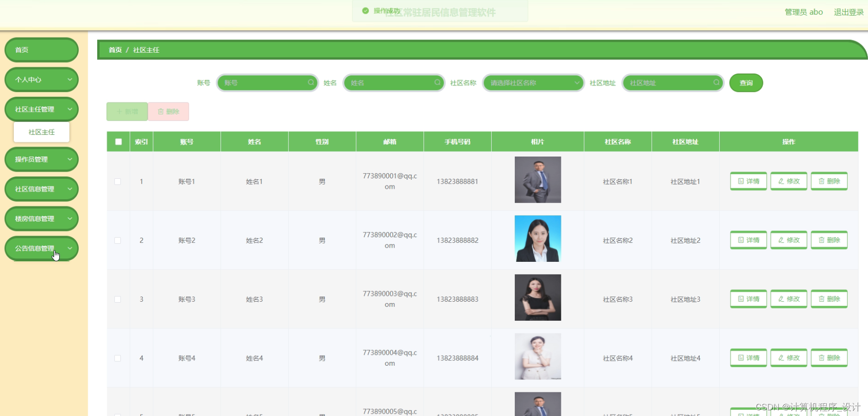Click the 社区地址4 cell
This screenshot has width=868, height=416.
(x=685, y=358)
